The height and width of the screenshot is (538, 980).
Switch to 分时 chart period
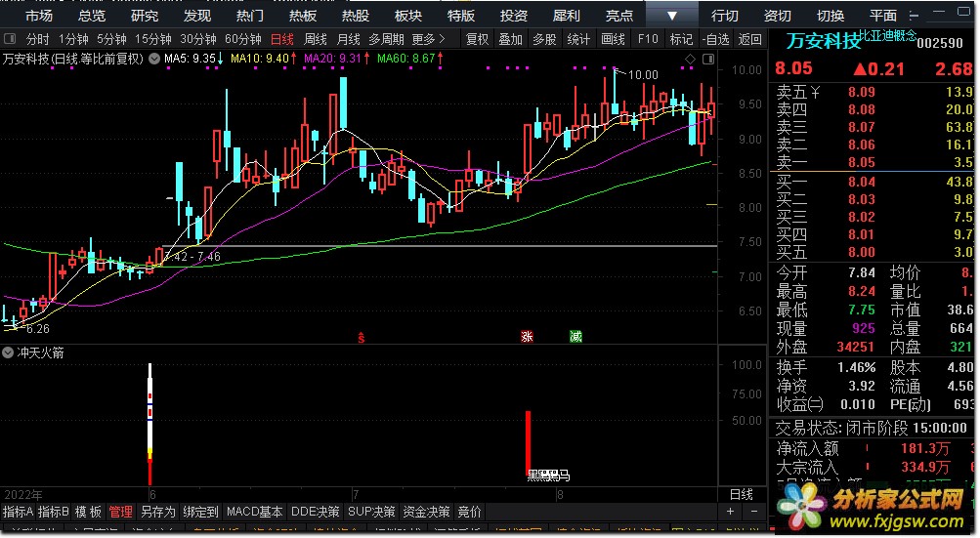pyautogui.click(x=37, y=39)
